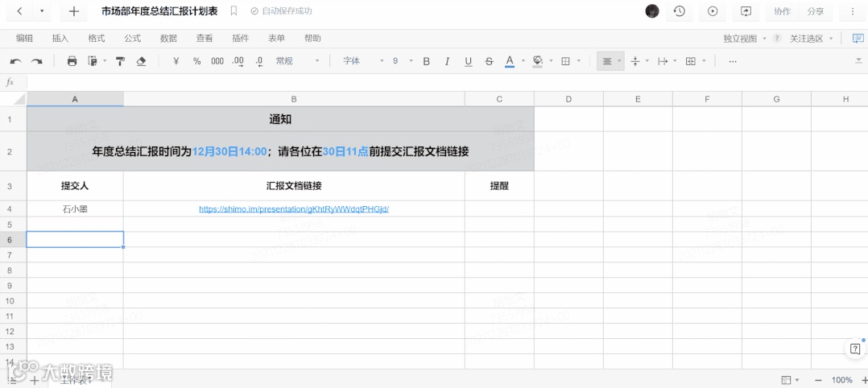Open the 字体 font dropdown

pyautogui.click(x=362, y=61)
